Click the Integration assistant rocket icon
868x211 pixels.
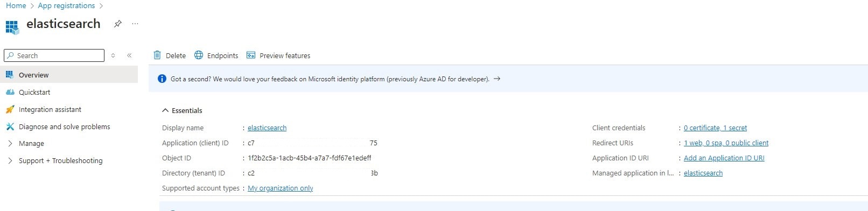(10, 109)
